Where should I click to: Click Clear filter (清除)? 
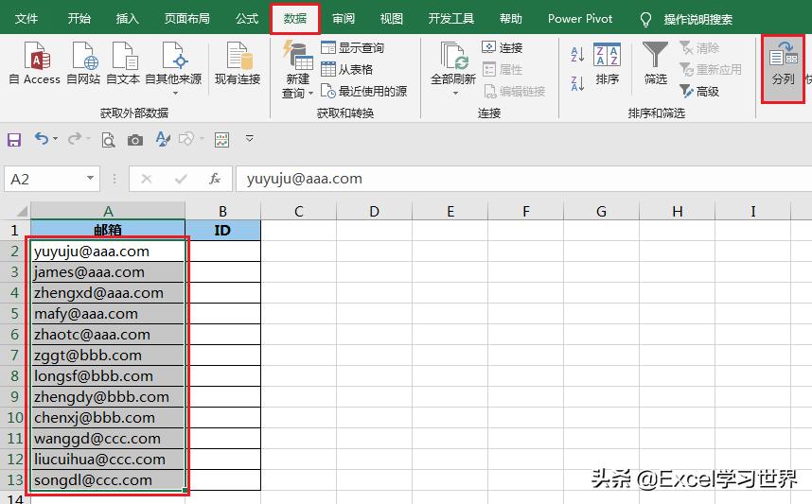coord(699,48)
